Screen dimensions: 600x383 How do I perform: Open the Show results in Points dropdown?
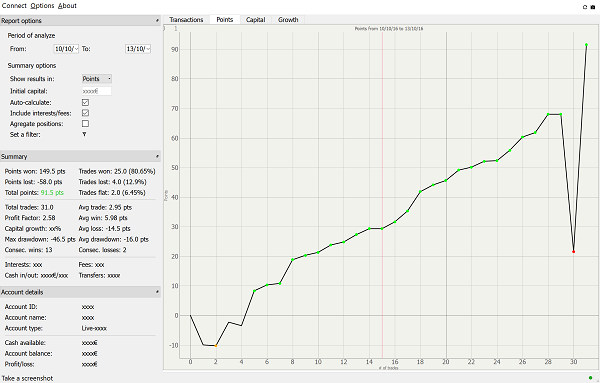tap(97, 78)
